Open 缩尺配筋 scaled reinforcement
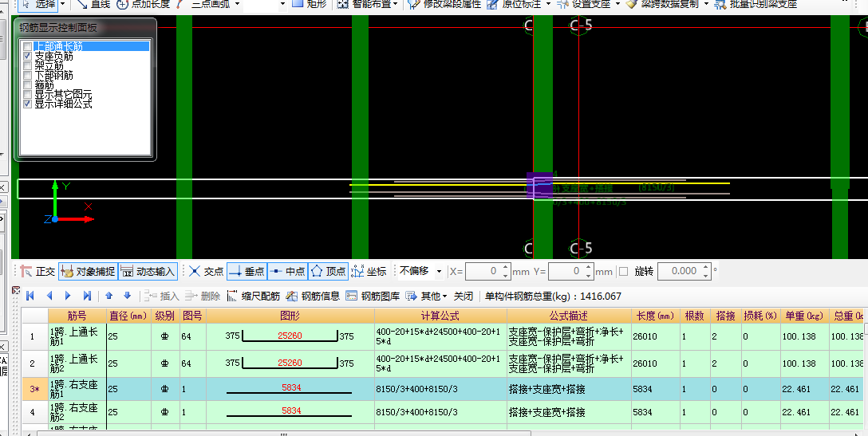This screenshot has height=436, width=868. (254, 296)
